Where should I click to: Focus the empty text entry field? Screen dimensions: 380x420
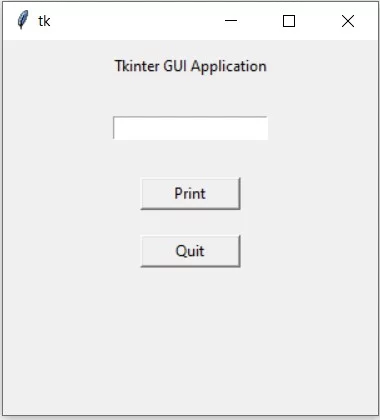(190, 128)
